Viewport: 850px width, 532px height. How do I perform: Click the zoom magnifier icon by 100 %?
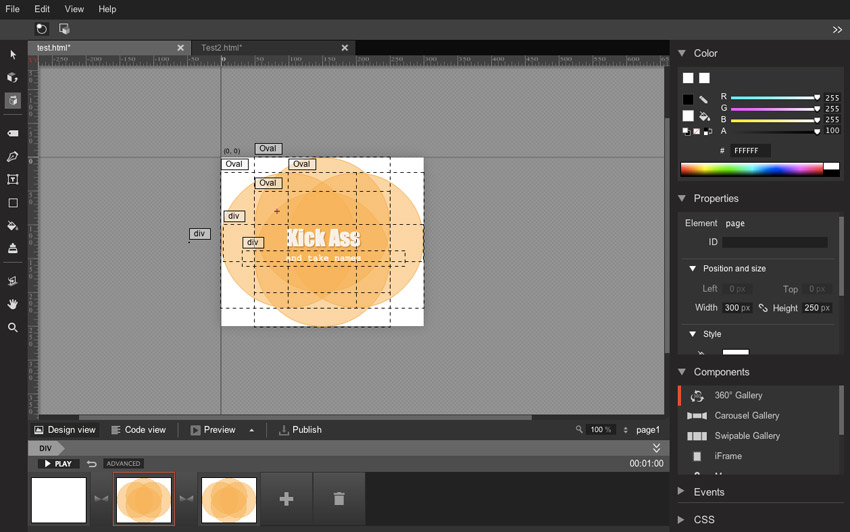pyautogui.click(x=579, y=430)
